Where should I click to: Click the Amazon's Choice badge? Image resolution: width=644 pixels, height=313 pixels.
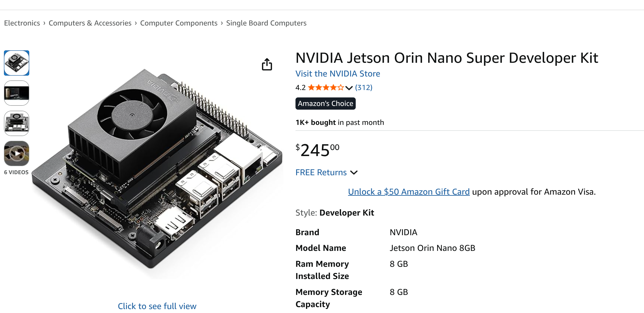click(x=325, y=103)
